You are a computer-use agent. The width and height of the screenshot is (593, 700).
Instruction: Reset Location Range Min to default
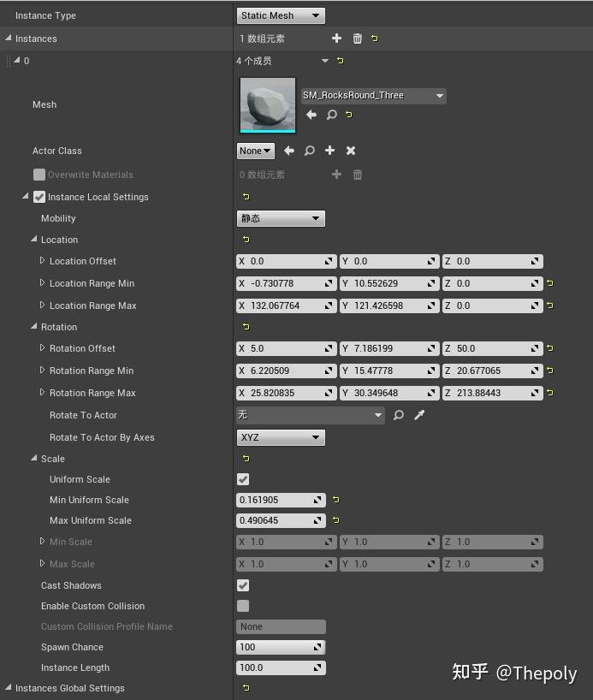[x=550, y=283]
